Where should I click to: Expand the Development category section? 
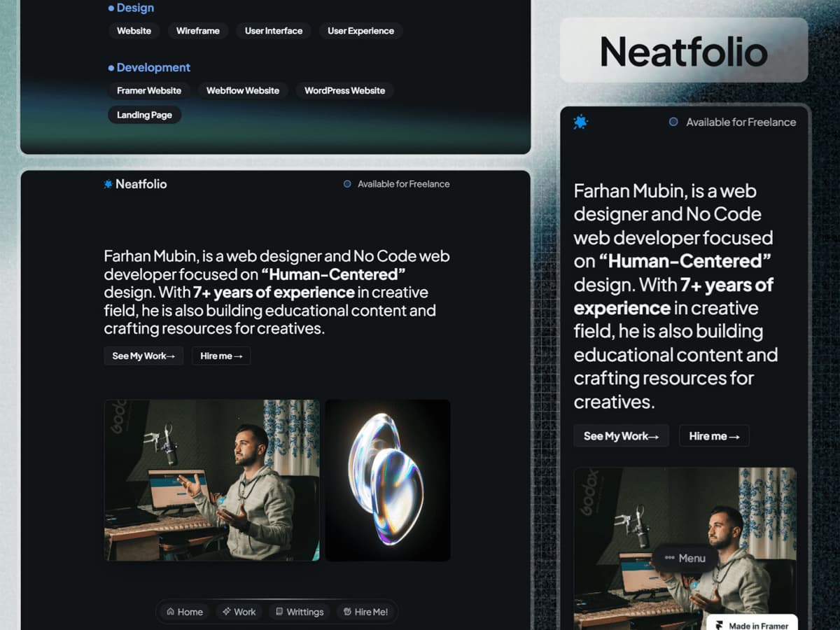[153, 67]
